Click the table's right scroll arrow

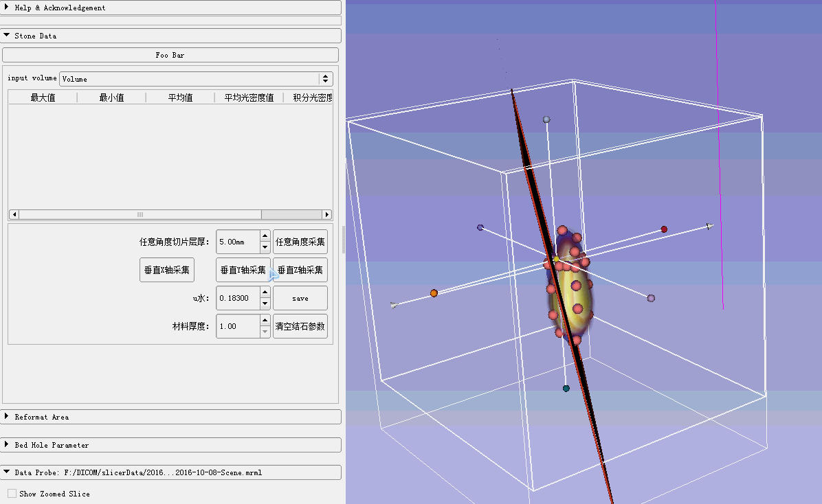click(327, 214)
